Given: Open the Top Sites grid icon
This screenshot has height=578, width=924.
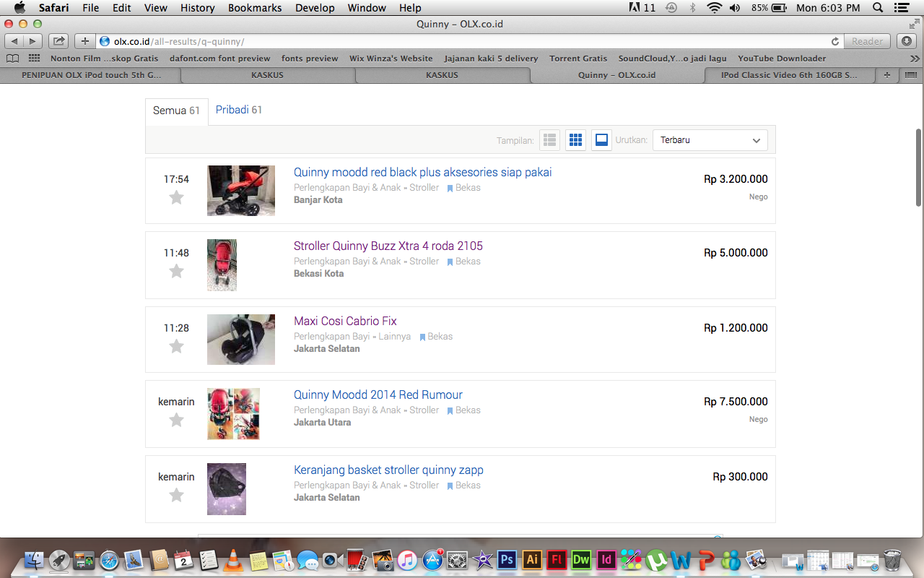Looking at the screenshot, I should point(34,59).
